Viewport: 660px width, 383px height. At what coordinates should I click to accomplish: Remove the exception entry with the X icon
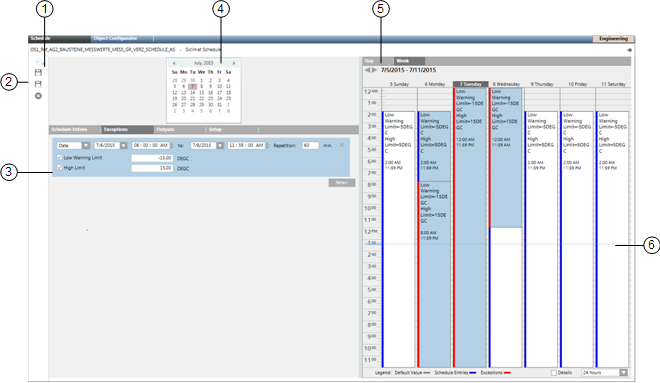pyautogui.click(x=342, y=145)
